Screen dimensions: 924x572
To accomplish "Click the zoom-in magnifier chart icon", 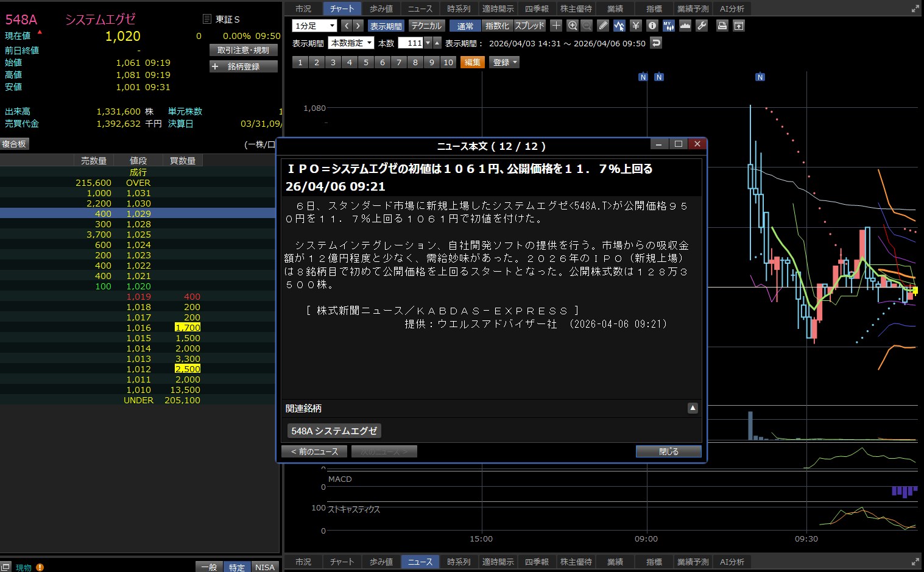I will (x=572, y=26).
